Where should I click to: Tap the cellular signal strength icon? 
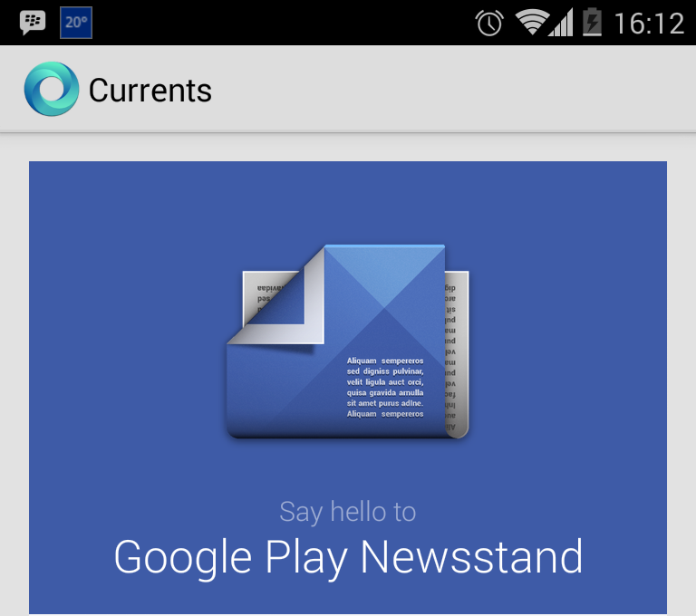[561, 23]
